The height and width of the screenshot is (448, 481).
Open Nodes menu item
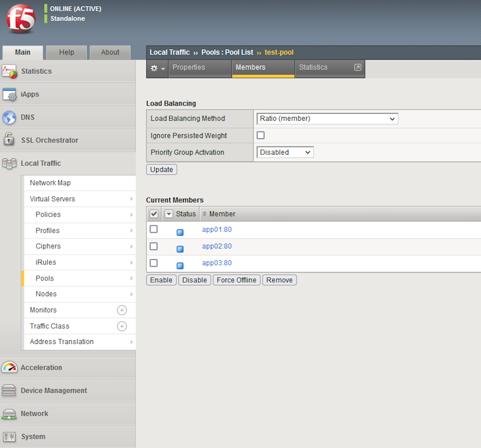tap(80, 294)
